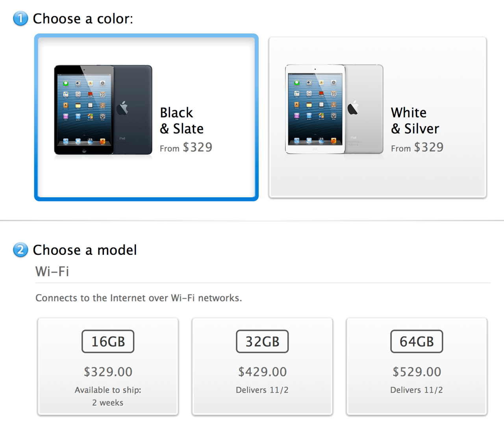Click the step 1 numbered badge
The image size is (504, 430).
20,19
